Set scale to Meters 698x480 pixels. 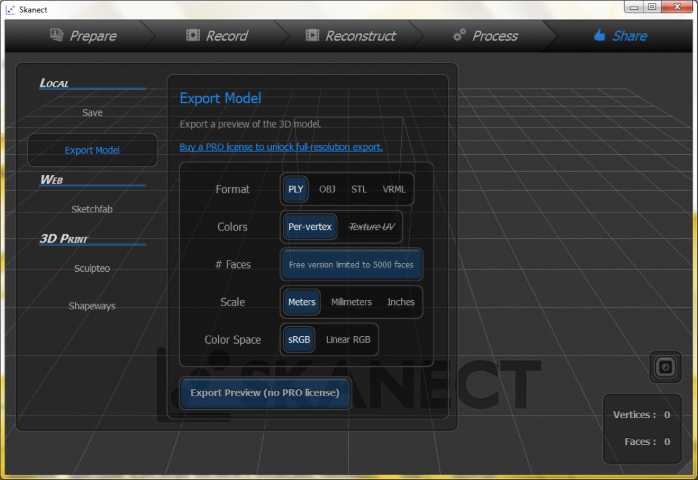point(301,302)
